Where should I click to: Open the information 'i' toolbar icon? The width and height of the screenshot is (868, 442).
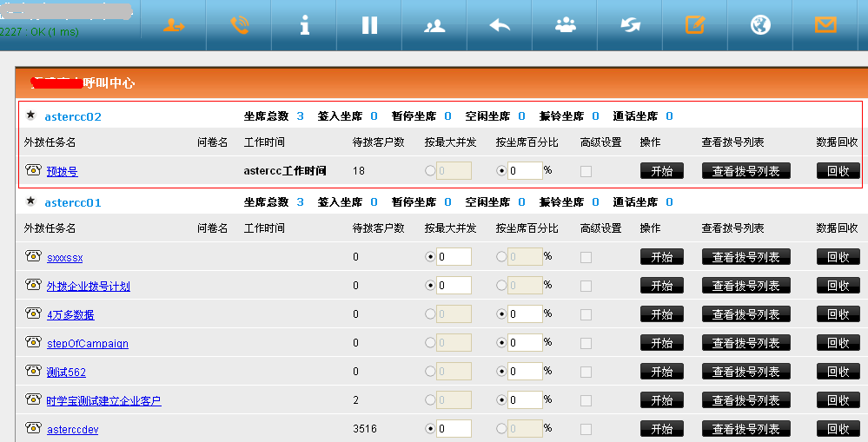coord(304,25)
